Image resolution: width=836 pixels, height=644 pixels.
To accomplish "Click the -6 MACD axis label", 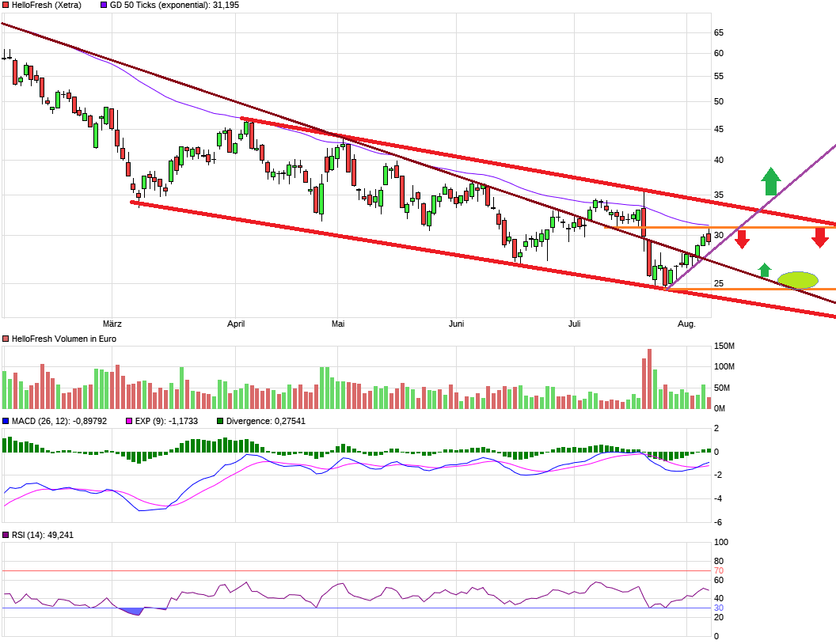I will [717, 522].
